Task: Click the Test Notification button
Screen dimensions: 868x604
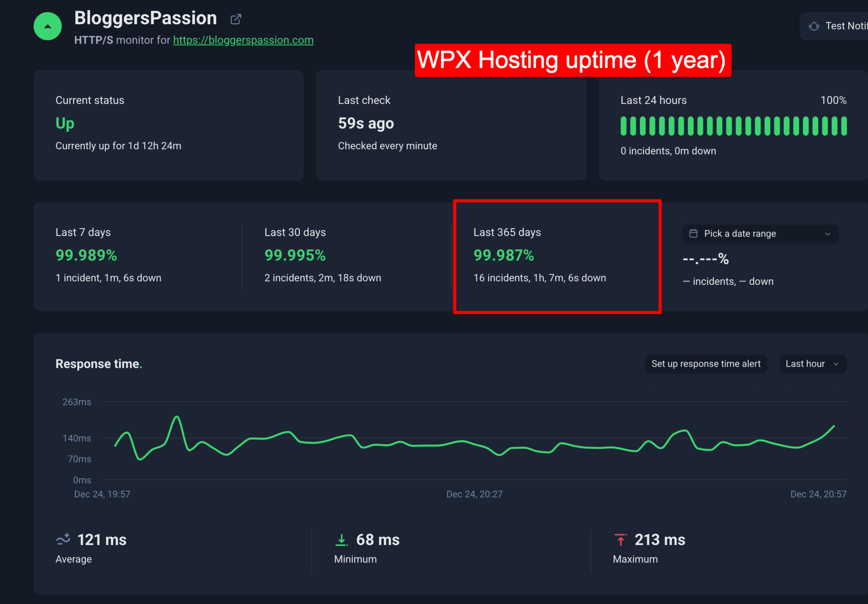Action: pyautogui.click(x=834, y=26)
